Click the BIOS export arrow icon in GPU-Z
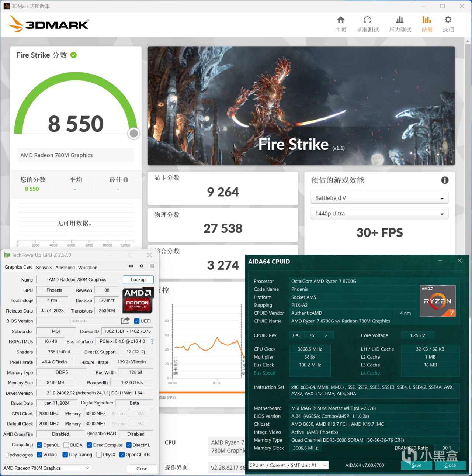 tap(125, 321)
